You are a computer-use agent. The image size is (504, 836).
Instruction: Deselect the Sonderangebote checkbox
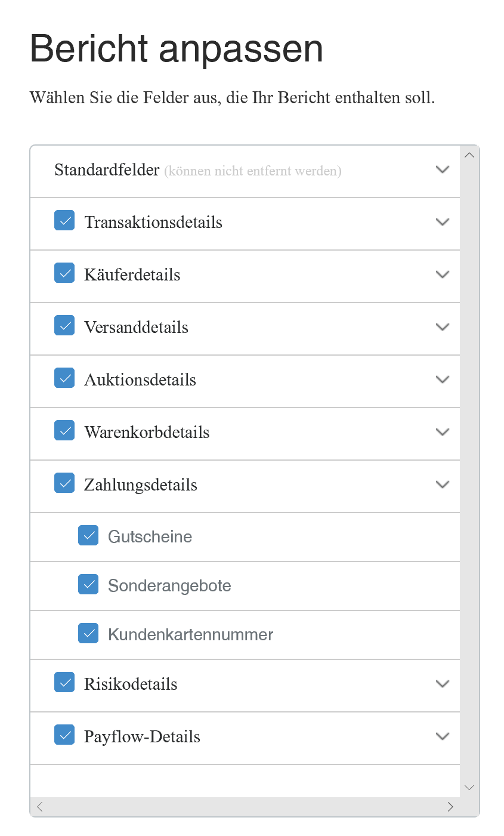click(x=88, y=584)
